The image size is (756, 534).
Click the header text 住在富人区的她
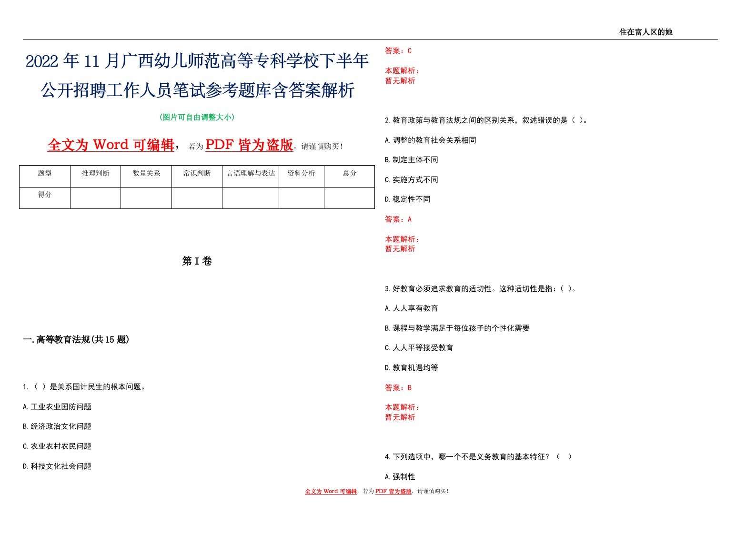click(x=645, y=32)
